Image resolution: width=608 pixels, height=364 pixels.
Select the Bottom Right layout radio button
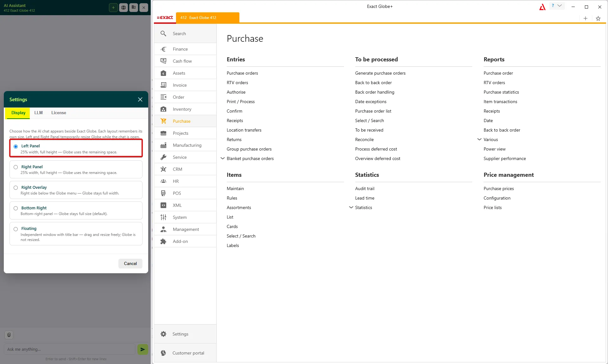click(x=16, y=208)
